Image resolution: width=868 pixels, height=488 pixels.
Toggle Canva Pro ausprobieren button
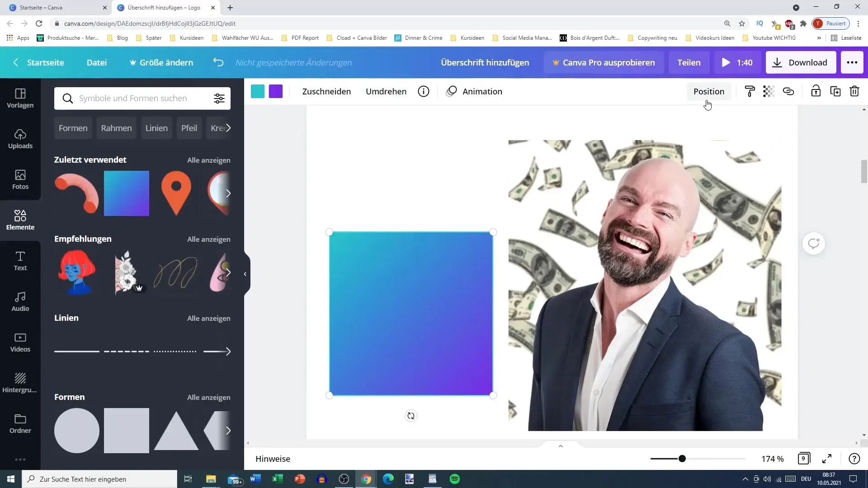pyautogui.click(x=603, y=62)
